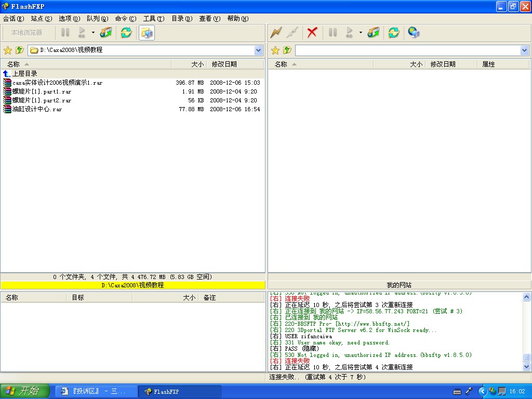Go up one folder in remote pane
Viewport: 532px width, 399px height.
pos(287,50)
